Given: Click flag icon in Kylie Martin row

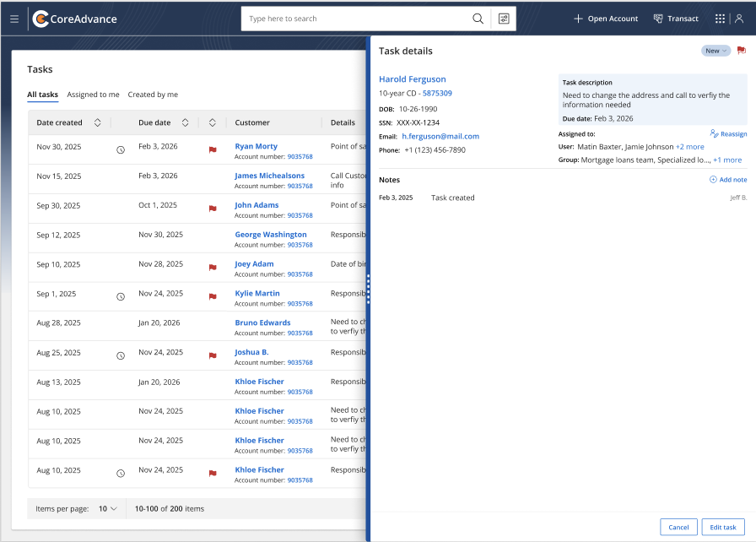Looking at the screenshot, I should [x=213, y=297].
